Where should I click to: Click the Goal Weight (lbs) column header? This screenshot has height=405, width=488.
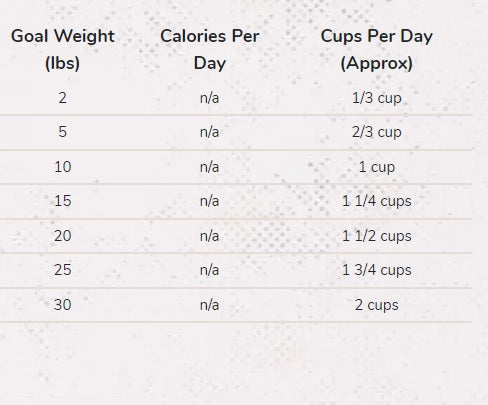click(x=63, y=49)
